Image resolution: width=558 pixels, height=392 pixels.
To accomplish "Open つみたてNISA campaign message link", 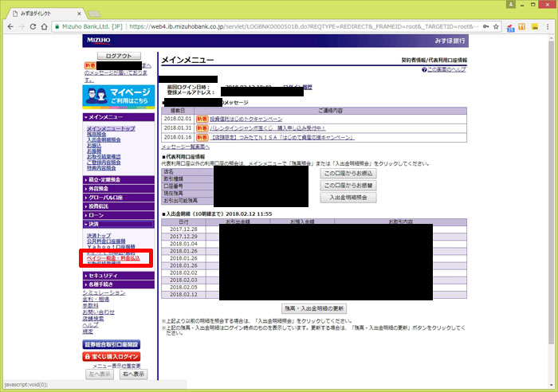I will click(282, 137).
